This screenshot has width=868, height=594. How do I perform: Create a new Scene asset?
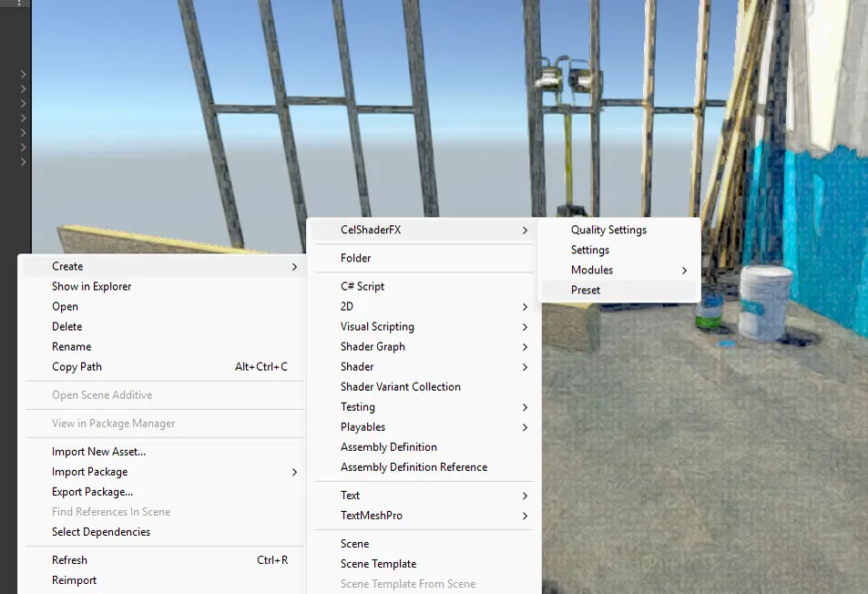(424, 544)
